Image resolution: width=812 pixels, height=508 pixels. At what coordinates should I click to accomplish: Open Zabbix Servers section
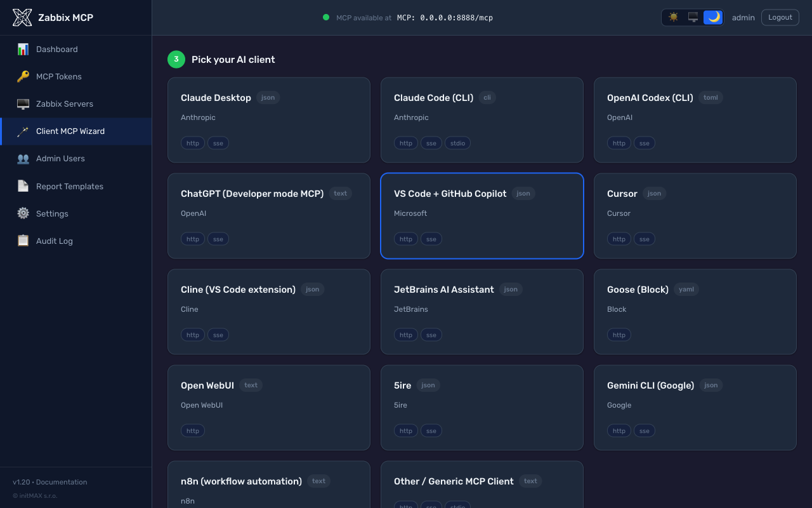coord(76,104)
